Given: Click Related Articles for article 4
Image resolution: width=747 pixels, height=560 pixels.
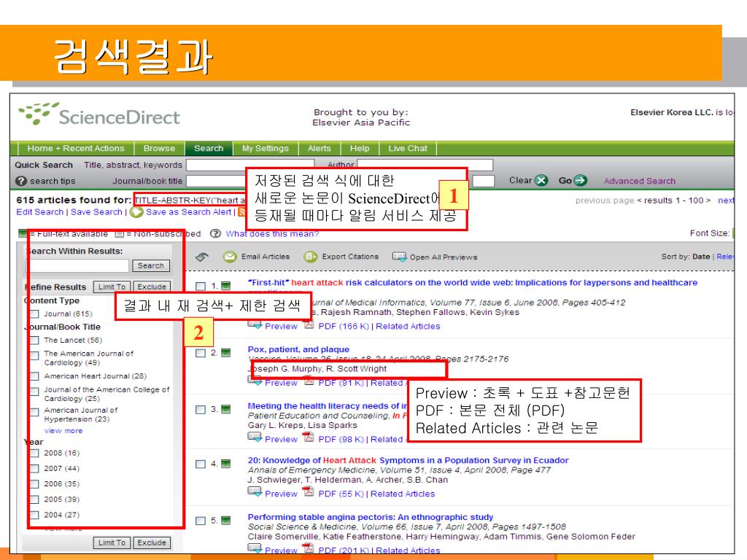Looking at the screenshot, I should pos(403,494).
